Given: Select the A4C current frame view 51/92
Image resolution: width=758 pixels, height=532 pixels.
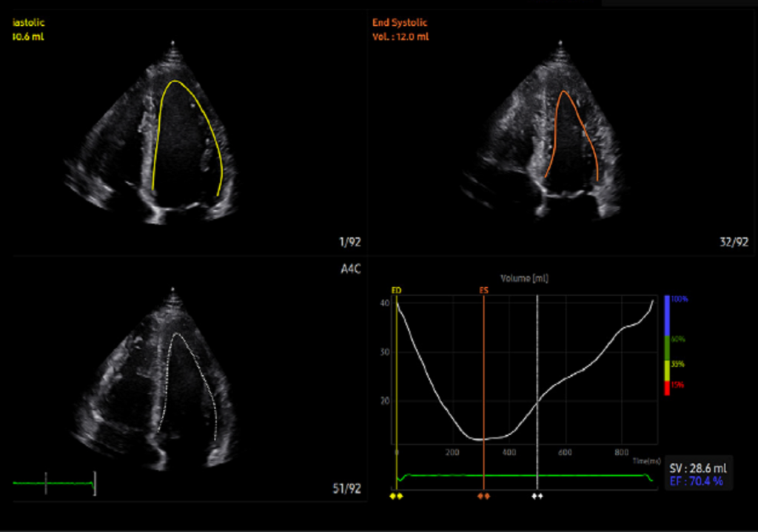Looking at the screenshot, I should tap(189, 380).
